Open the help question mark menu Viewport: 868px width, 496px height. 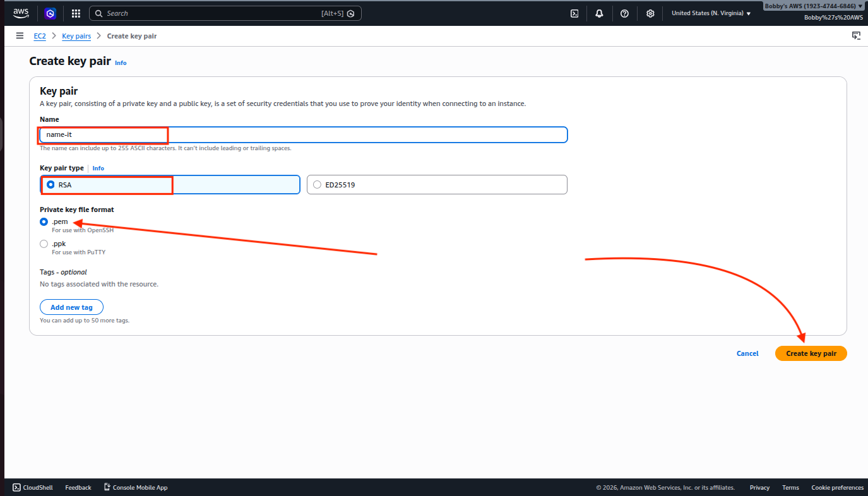click(624, 13)
